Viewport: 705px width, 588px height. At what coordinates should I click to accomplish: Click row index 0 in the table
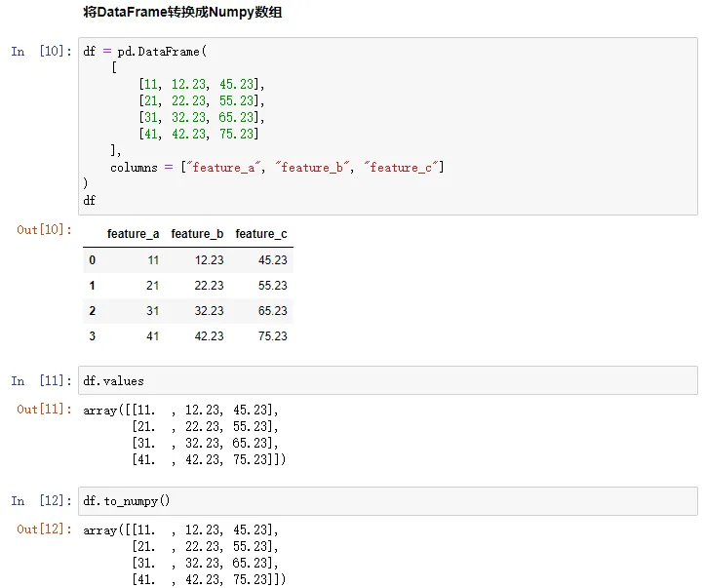(93, 260)
